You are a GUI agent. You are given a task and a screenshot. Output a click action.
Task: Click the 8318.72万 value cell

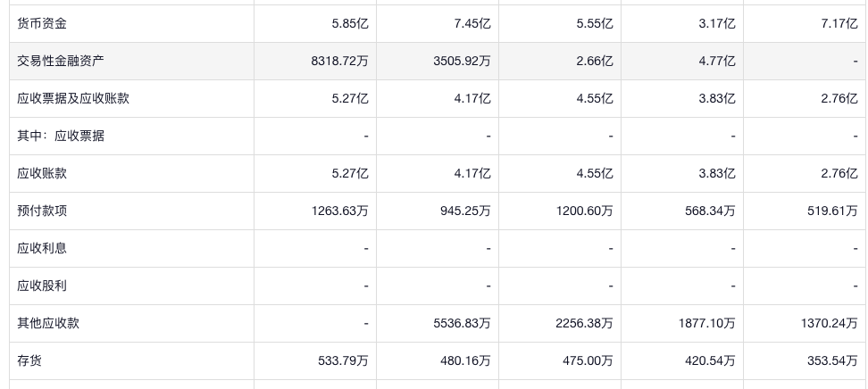tap(334, 62)
